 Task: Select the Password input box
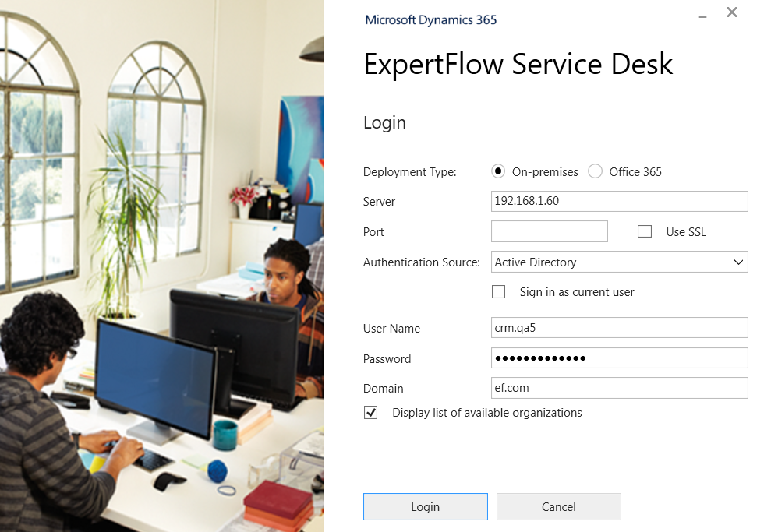click(x=619, y=358)
